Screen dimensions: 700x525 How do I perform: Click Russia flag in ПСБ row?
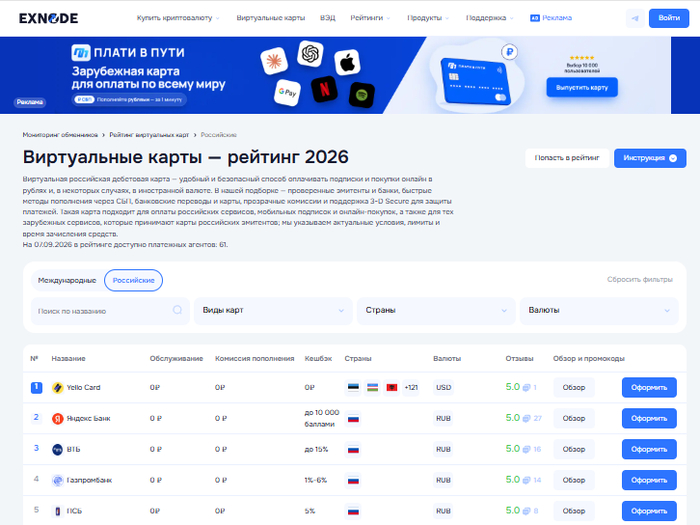(x=353, y=511)
